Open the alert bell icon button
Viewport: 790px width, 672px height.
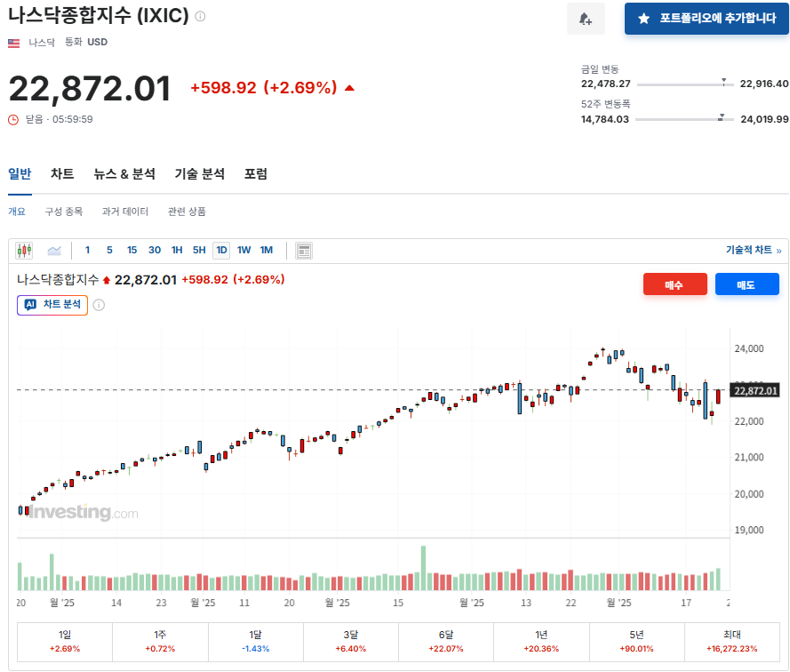pos(586,19)
